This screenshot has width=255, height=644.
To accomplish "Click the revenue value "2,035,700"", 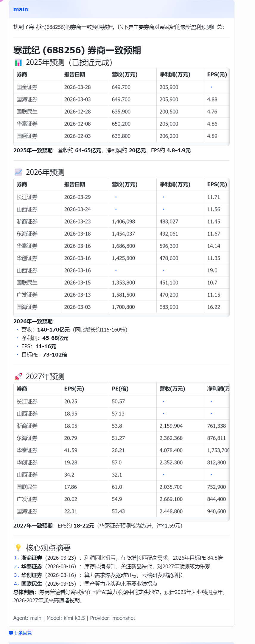I will tap(171, 487).
